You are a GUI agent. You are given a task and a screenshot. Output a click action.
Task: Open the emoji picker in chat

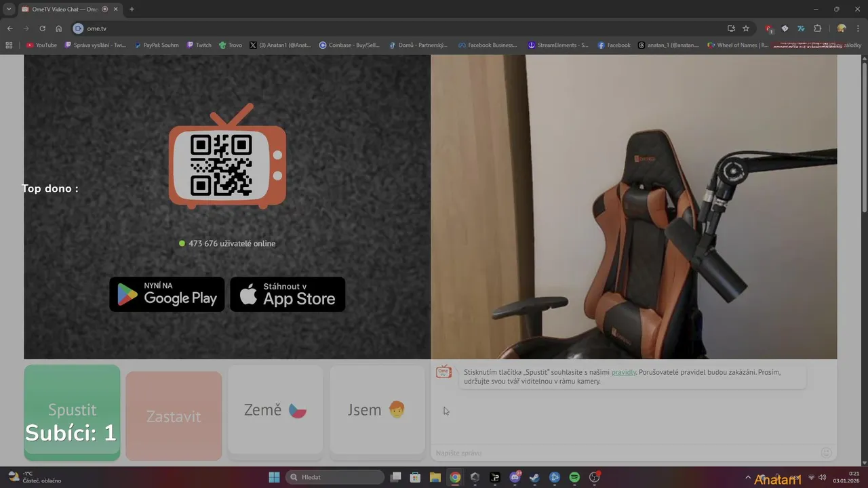tap(826, 453)
